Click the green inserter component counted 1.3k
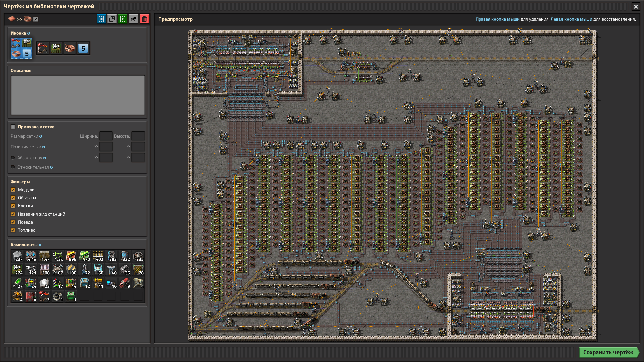The height and width of the screenshot is (362, 644). click(x=58, y=256)
